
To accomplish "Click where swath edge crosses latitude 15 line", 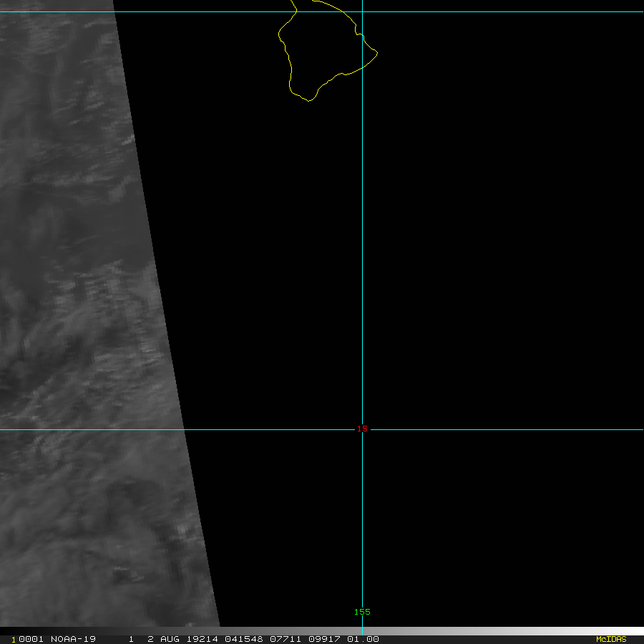I will pos(185,429).
